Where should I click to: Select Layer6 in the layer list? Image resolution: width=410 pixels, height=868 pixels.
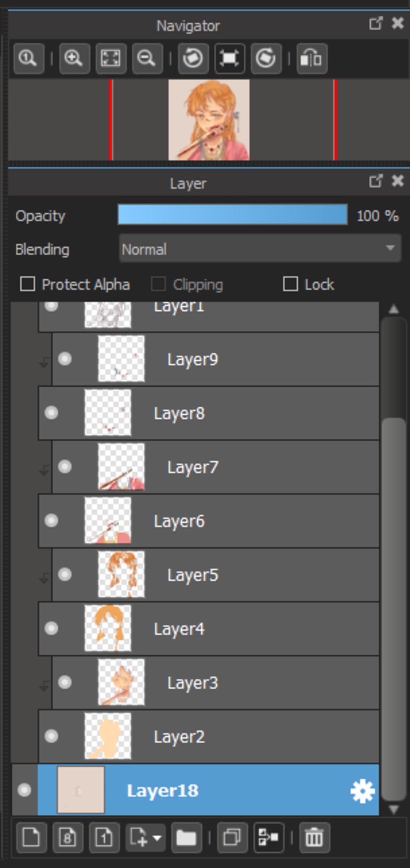(x=209, y=521)
